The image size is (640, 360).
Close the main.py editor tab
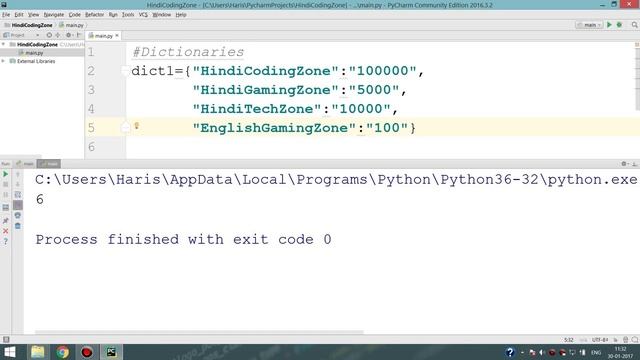point(117,36)
